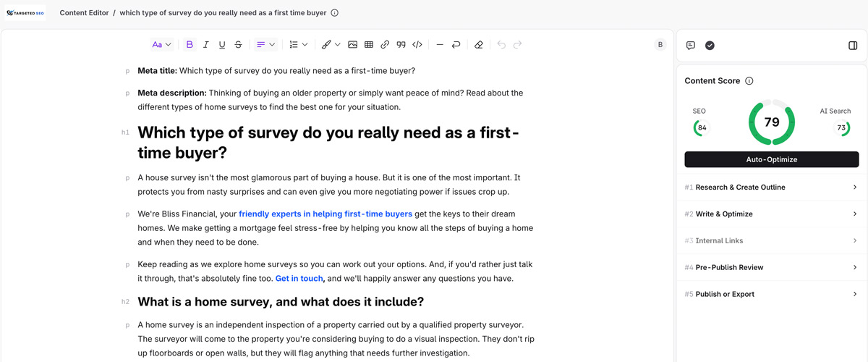
Task: Click the SEO score 84 gauge
Action: point(701,128)
